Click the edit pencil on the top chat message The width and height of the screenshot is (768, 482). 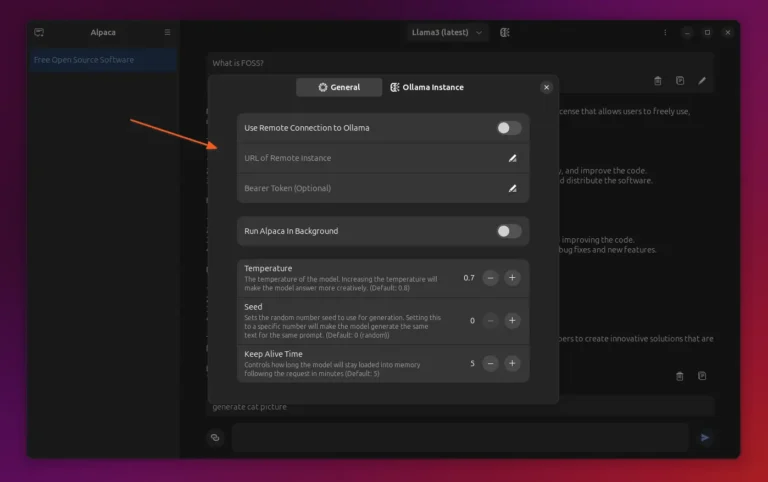(x=702, y=80)
